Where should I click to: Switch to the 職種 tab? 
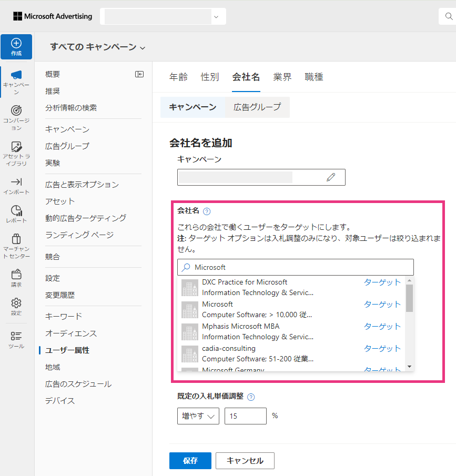pos(314,77)
